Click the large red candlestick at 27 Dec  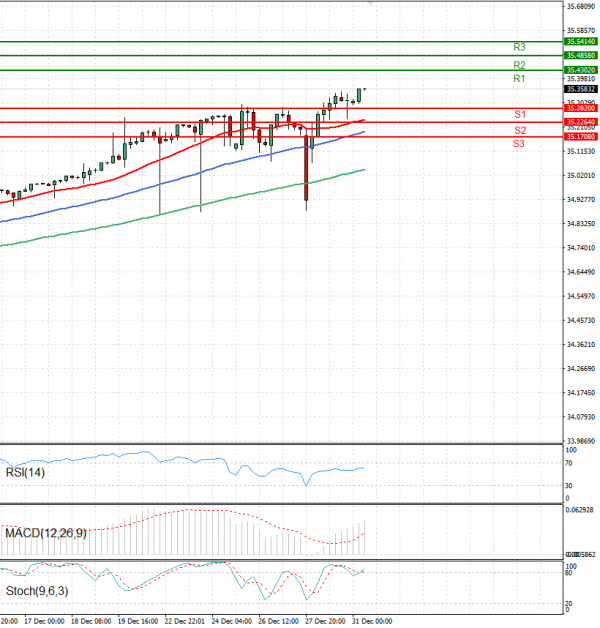point(306,168)
